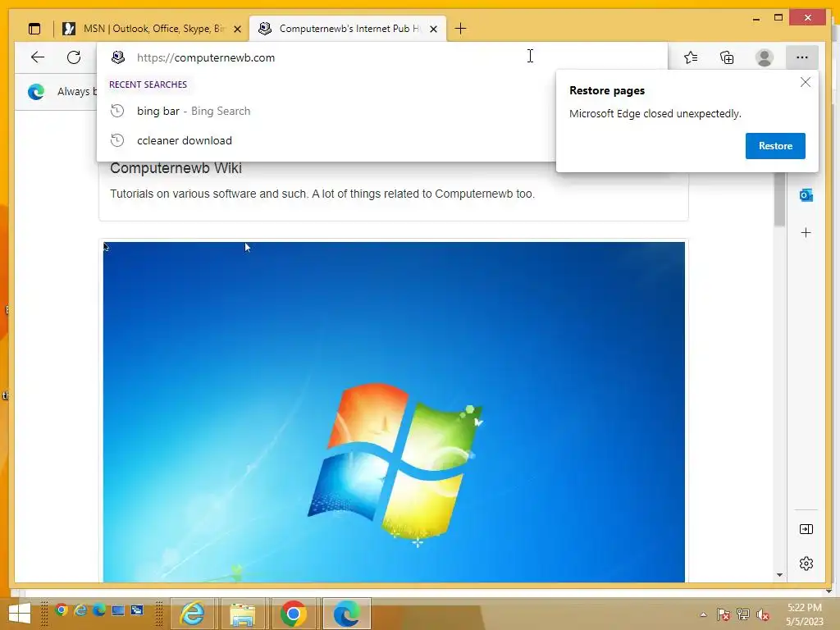Click the network tray icon
This screenshot has width=840, height=630.
point(743,614)
